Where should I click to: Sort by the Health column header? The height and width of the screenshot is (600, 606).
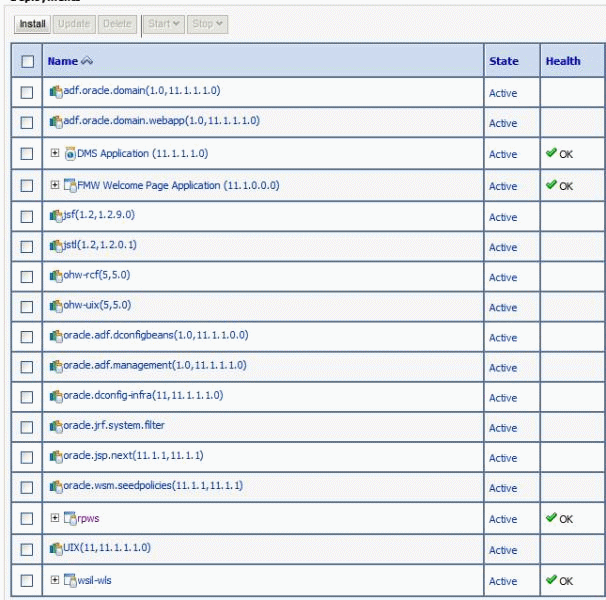563,61
